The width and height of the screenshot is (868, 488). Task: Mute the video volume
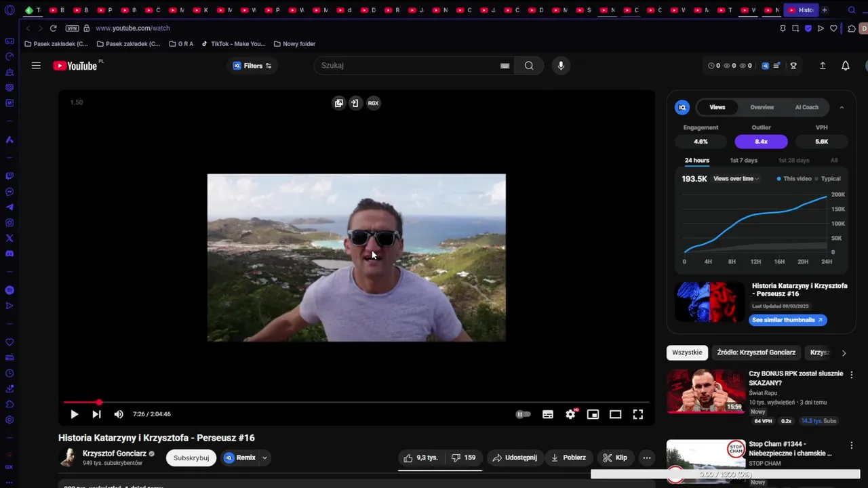point(119,414)
